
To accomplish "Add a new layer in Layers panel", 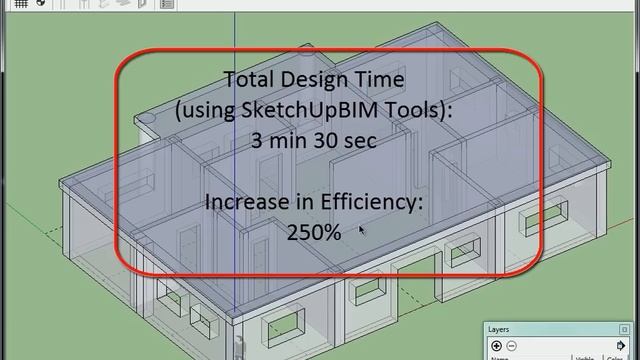I will (x=496, y=346).
